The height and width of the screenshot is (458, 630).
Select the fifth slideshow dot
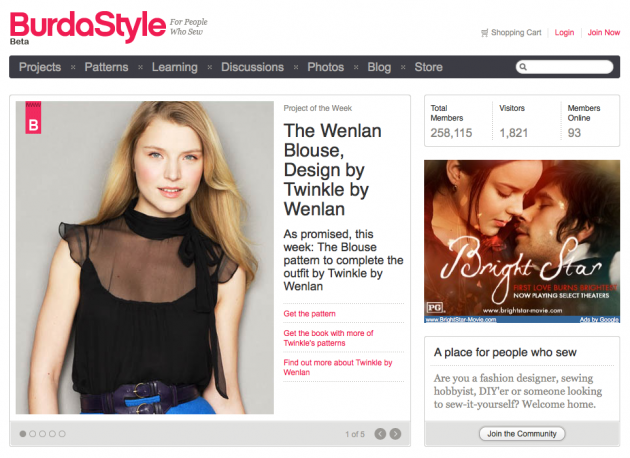62,434
